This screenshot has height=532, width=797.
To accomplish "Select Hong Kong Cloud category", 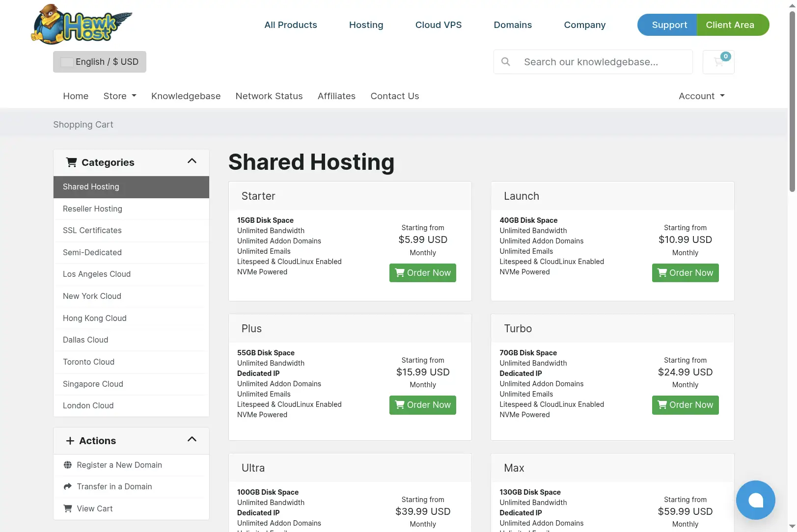I will tap(131, 318).
